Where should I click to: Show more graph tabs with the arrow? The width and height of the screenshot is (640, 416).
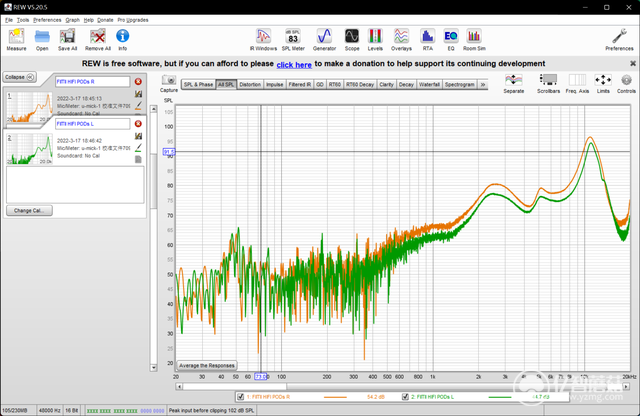tap(483, 85)
